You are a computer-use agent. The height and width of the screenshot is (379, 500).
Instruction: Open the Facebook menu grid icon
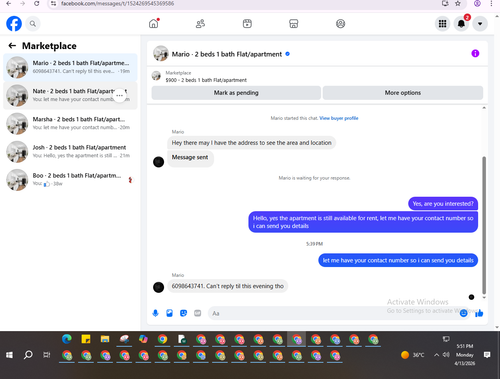point(442,24)
